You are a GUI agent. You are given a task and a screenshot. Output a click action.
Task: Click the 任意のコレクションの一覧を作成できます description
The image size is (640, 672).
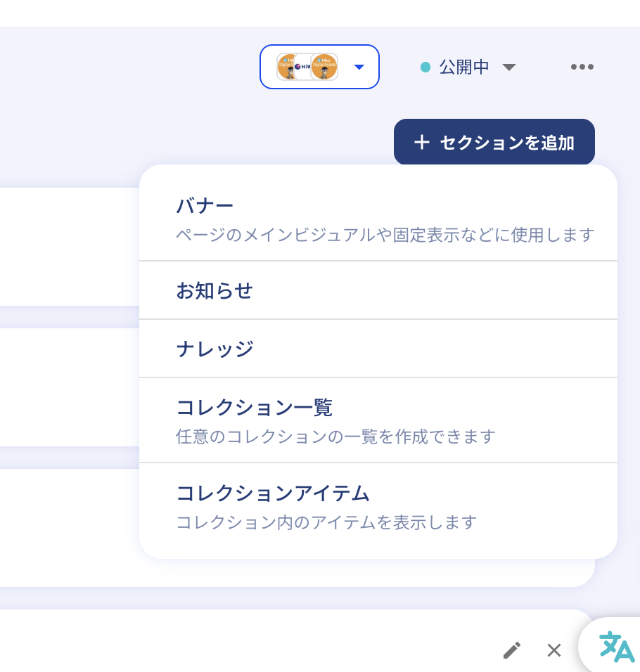335,437
